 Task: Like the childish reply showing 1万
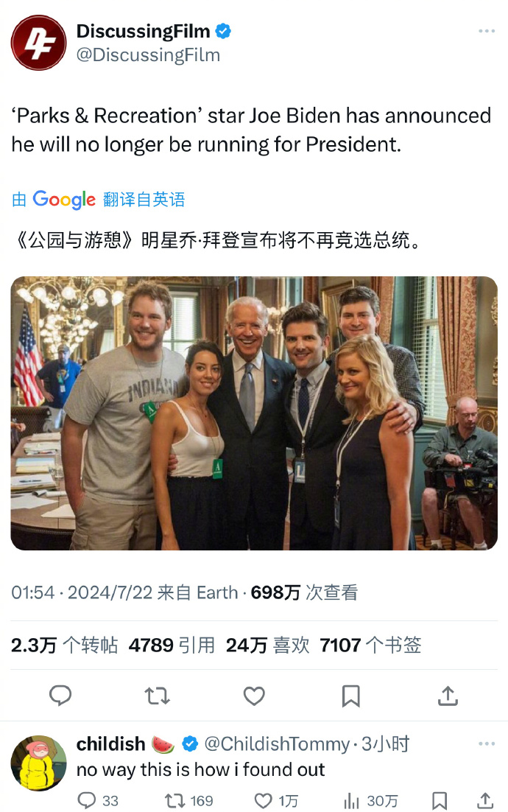click(x=276, y=801)
